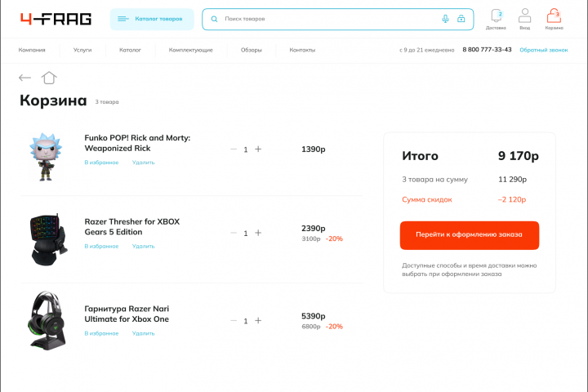Click the 4FRAG logo
The height and width of the screenshot is (392, 588).
(56, 19)
